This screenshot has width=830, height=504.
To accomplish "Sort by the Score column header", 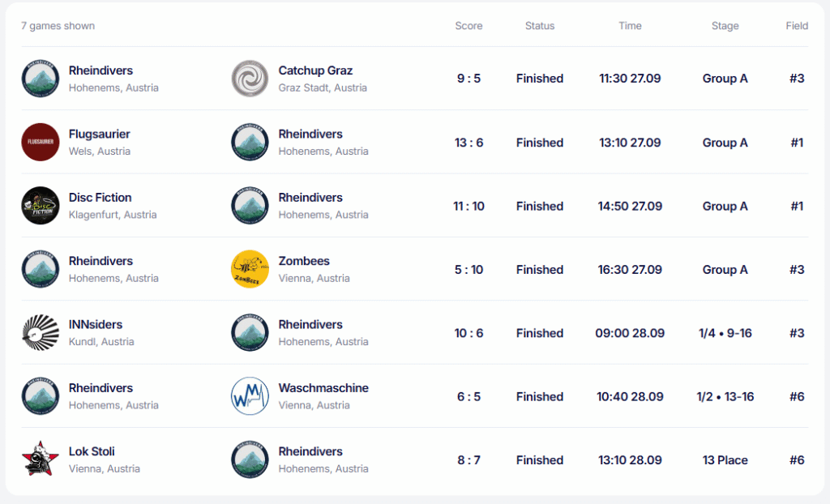I will 468,26.
